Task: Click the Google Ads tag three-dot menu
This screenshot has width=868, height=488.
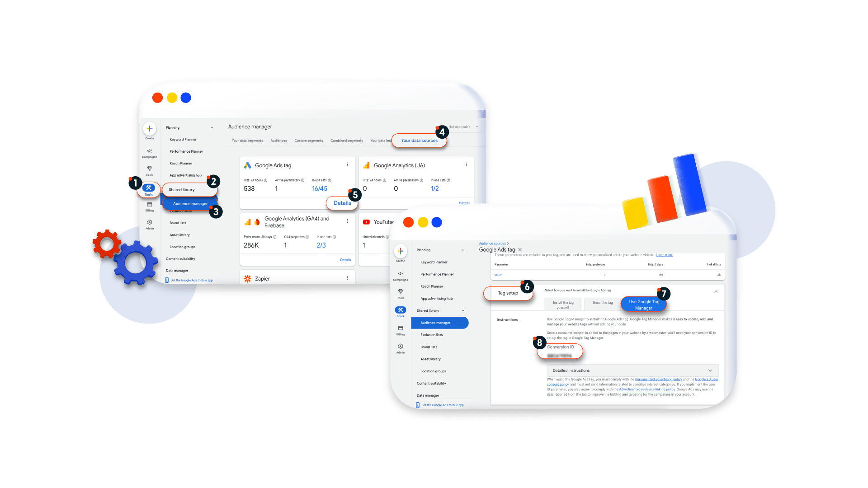Action: (348, 165)
